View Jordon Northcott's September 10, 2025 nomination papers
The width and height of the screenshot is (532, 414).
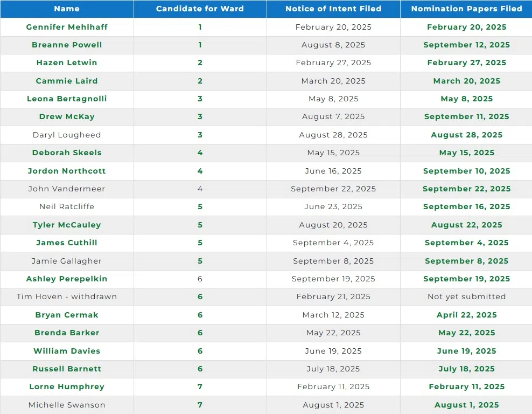click(466, 171)
